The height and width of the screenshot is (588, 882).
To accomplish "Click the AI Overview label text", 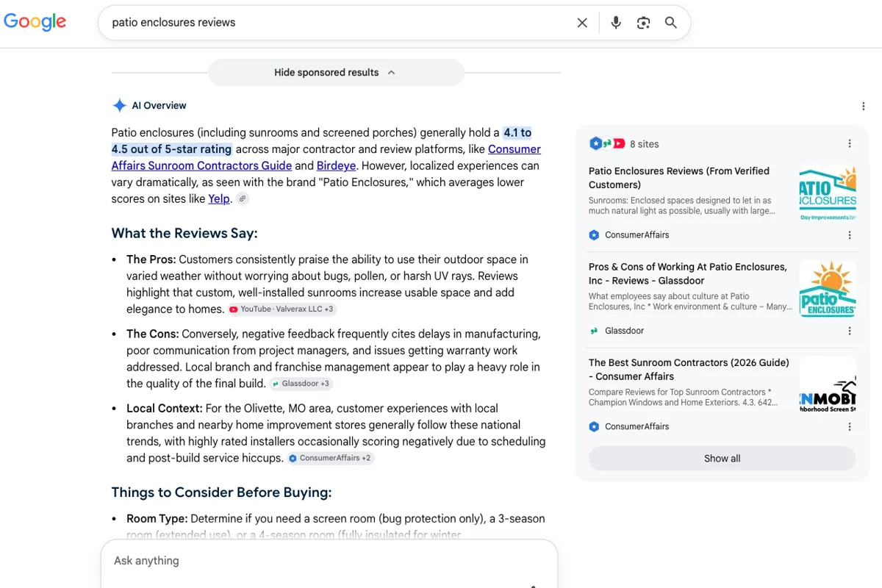I will pyautogui.click(x=159, y=106).
